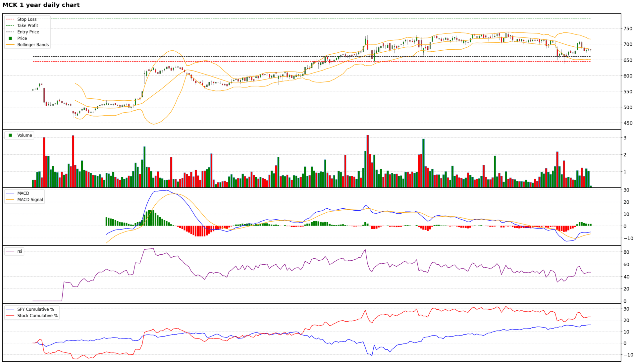This screenshot has height=364, width=636.
Task: Click the MACD Signal legend entry
Action: (x=30, y=199)
